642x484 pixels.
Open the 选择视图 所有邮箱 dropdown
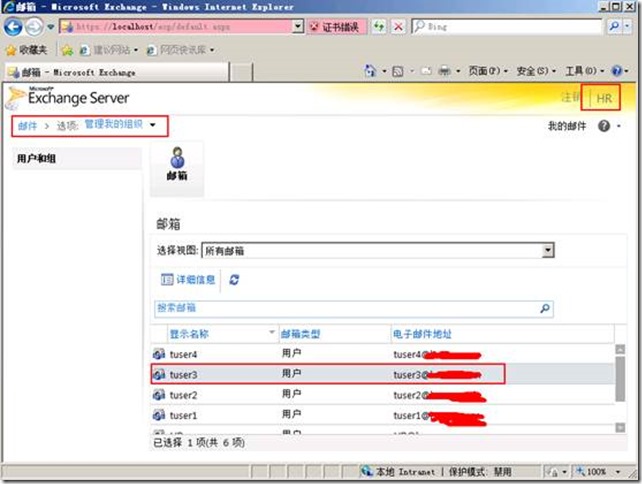378,250
